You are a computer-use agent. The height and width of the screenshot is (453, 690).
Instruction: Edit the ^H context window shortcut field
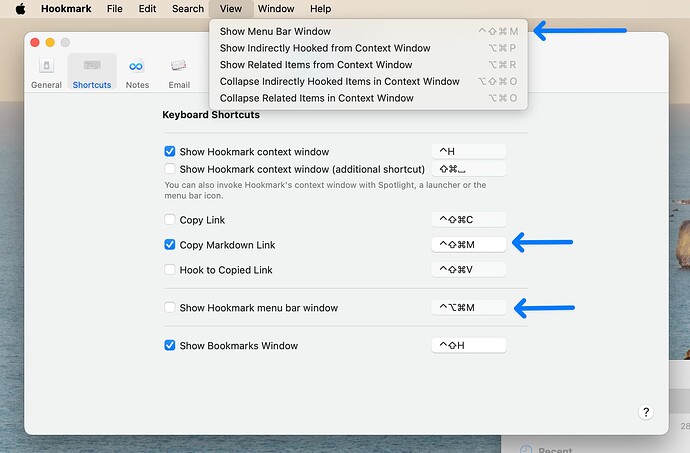point(469,151)
